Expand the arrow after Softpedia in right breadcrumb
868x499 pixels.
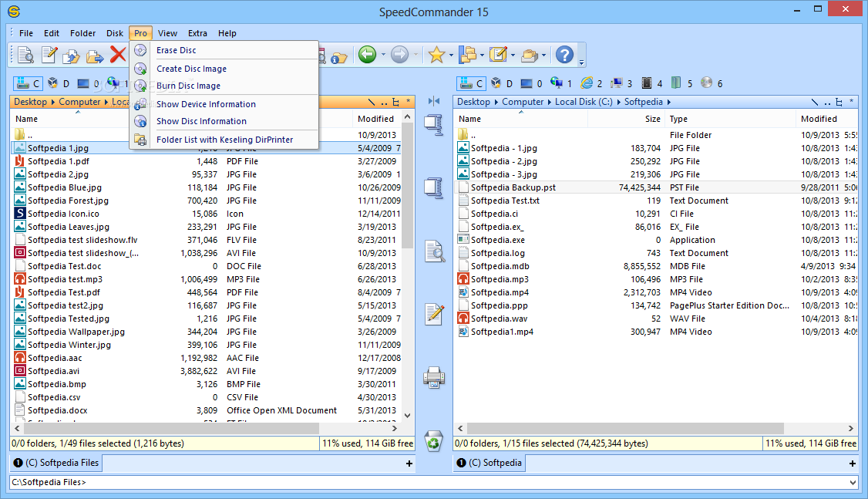(668, 102)
